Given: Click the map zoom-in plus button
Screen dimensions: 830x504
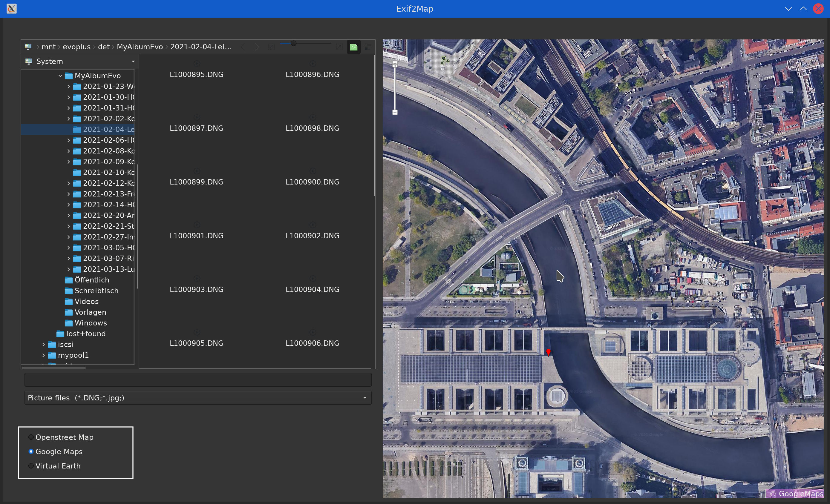Looking at the screenshot, I should (395, 64).
